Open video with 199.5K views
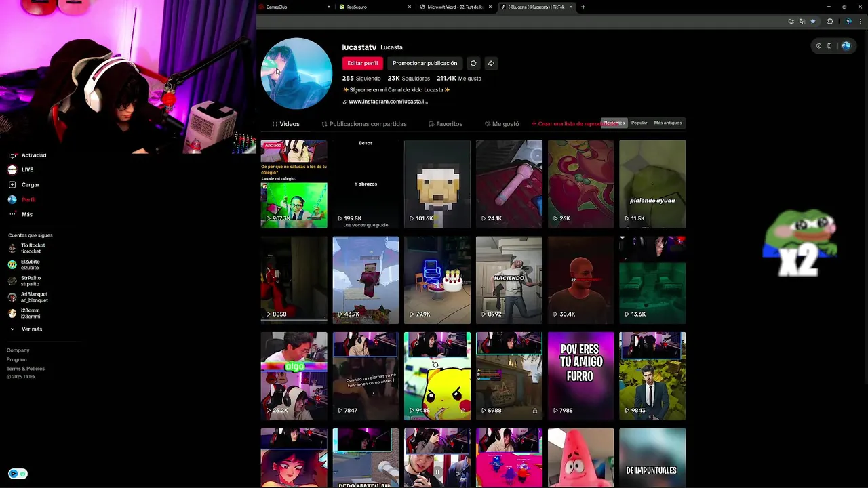The width and height of the screenshot is (868, 488). pos(366,184)
